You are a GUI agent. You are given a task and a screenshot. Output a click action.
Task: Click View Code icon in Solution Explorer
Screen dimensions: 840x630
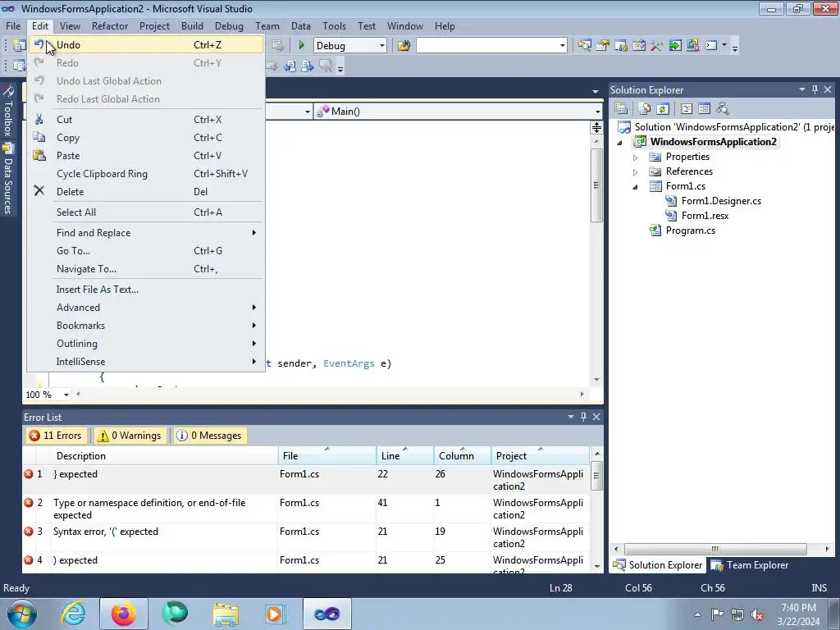(687, 109)
